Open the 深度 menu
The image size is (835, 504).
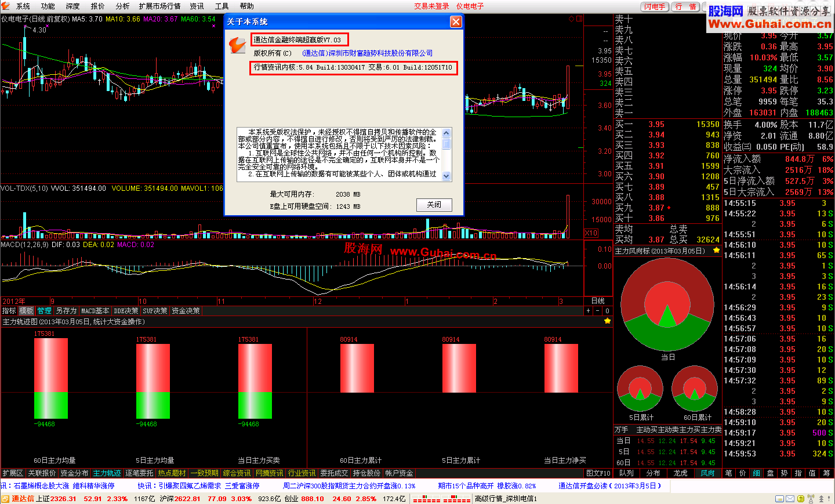72,6
